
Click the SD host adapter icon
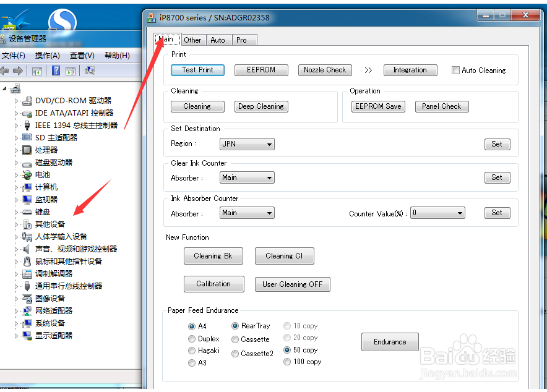coord(27,137)
